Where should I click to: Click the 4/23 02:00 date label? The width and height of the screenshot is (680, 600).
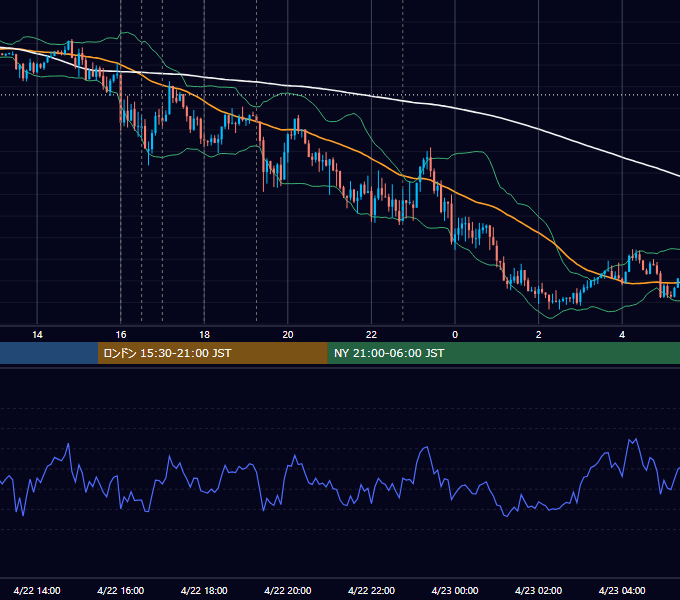(538, 590)
